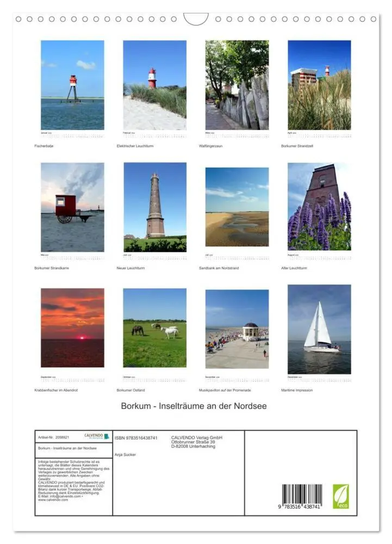Select the Walfängerzaun fence photo
The image size is (392, 544).
pyautogui.click(x=237, y=85)
